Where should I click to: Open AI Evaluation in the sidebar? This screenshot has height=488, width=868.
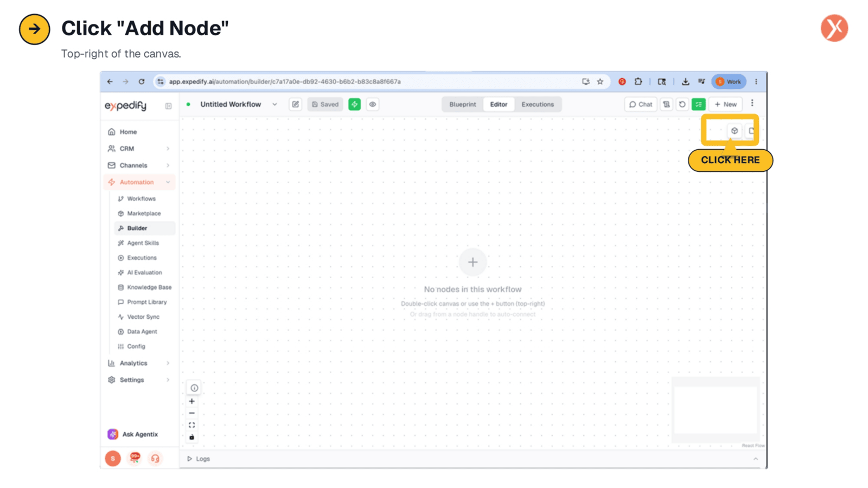tap(144, 273)
